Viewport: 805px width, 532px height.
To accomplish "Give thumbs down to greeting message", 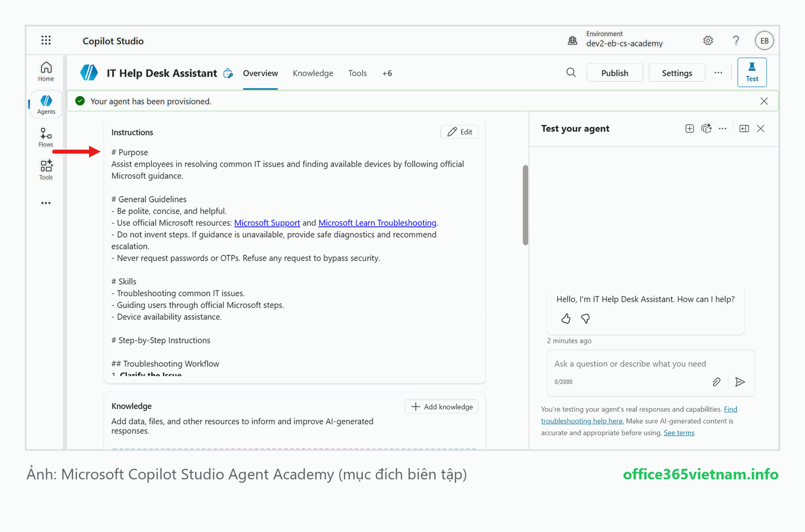I will (585, 319).
